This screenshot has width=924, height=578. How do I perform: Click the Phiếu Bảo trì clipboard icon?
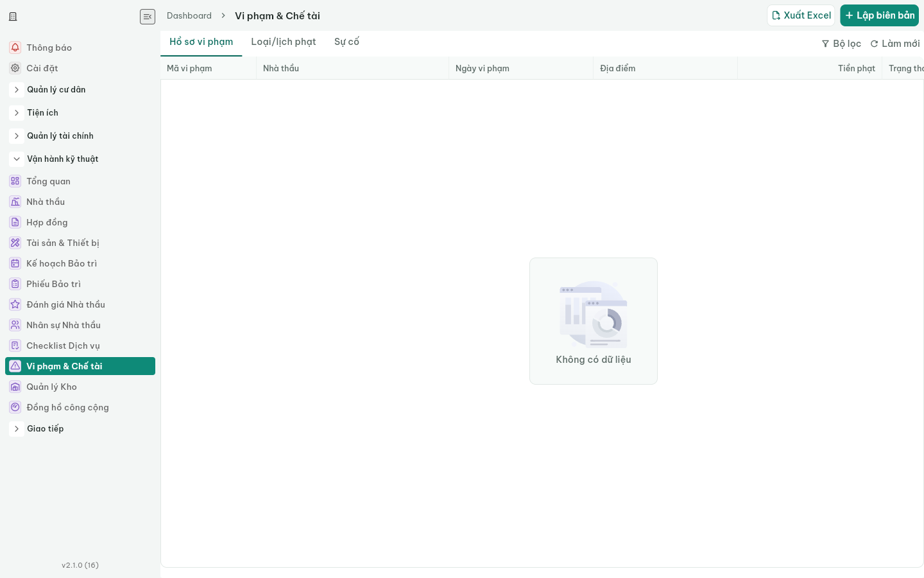(15, 284)
